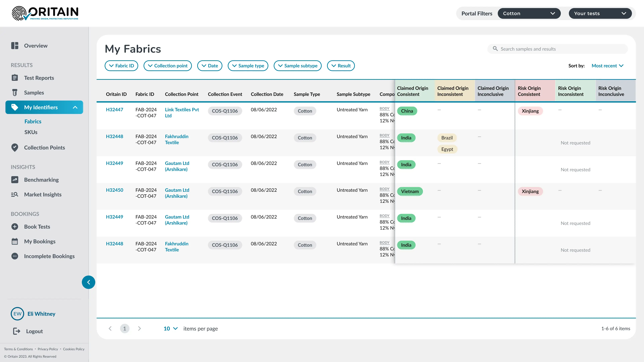Click the Vietnam consistent origin tag
This screenshot has width=644, height=362.
click(410, 191)
